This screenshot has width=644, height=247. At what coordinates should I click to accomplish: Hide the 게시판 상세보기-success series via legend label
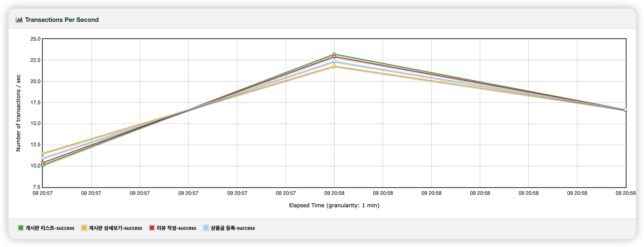(115, 228)
